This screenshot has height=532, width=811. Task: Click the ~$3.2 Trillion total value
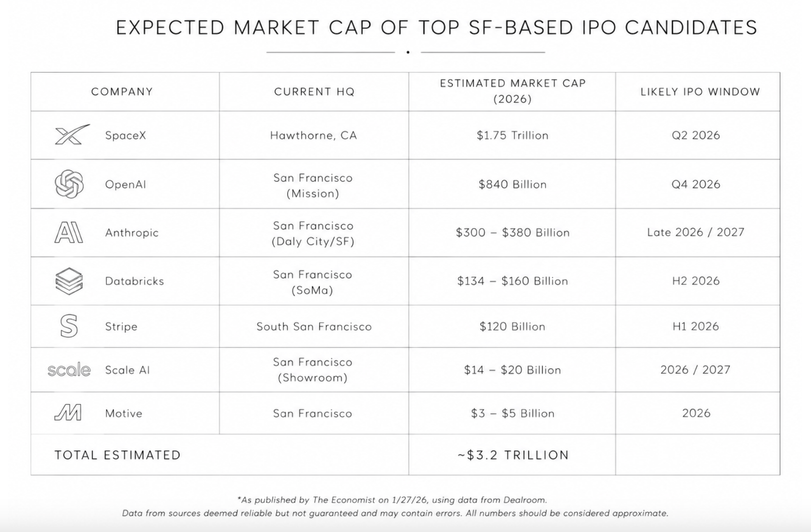pyautogui.click(x=513, y=455)
